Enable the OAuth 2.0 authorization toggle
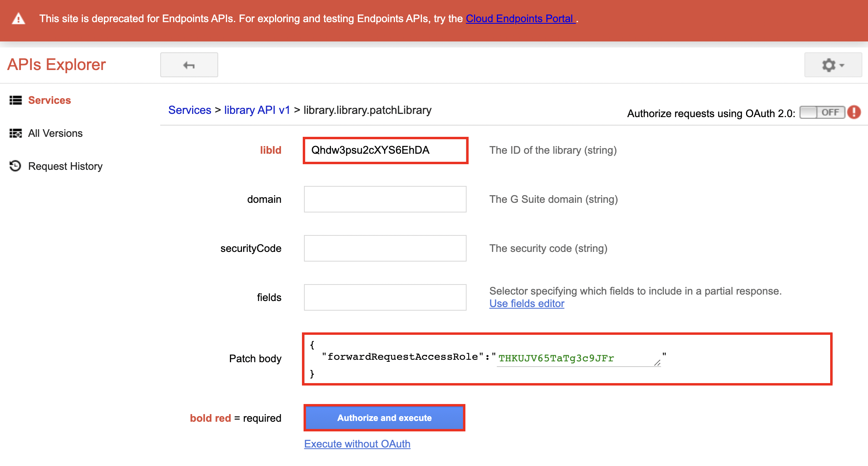 (x=822, y=113)
